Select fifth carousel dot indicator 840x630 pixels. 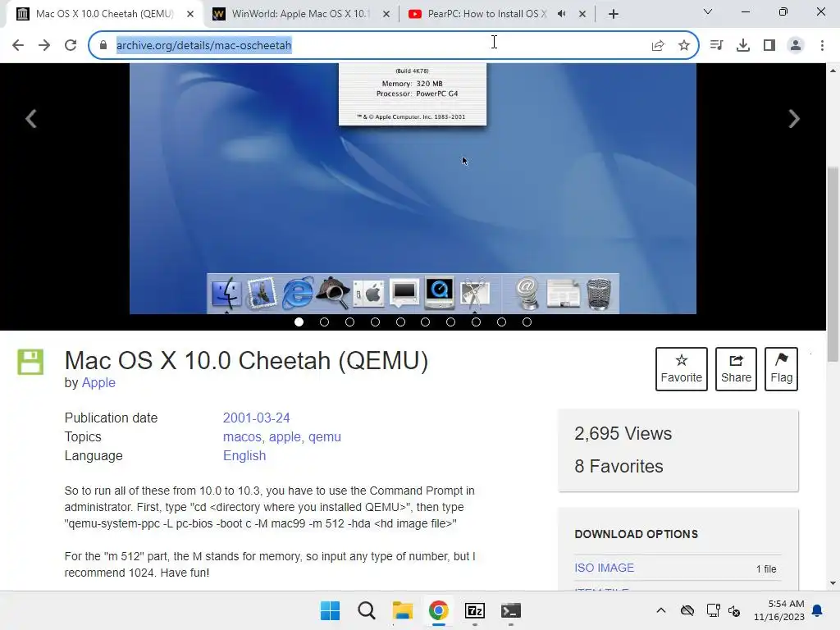pos(400,322)
